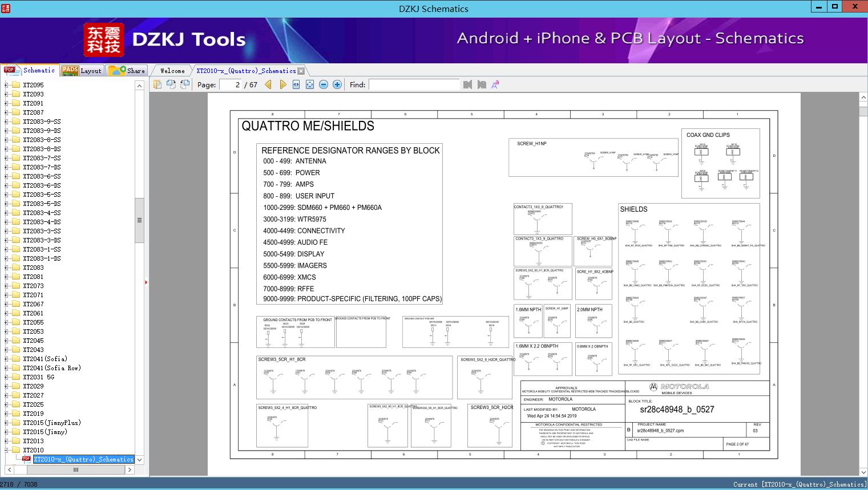Zoom out with minus icon

(x=324, y=84)
